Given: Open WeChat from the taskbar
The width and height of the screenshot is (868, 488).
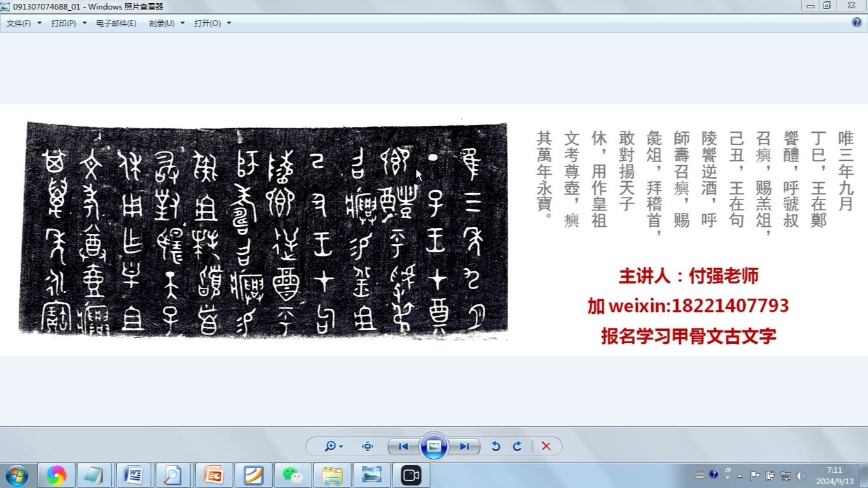Looking at the screenshot, I should click(292, 475).
